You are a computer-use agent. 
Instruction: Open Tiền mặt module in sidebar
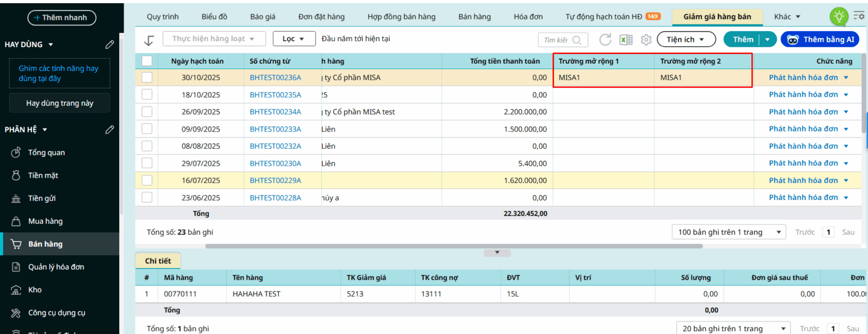click(x=43, y=175)
